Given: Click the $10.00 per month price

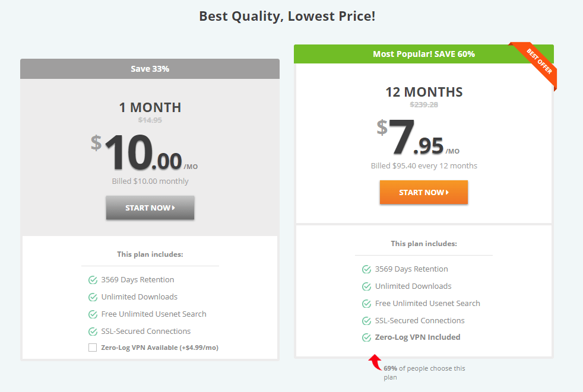Looking at the screenshot, I should (144, 153).
